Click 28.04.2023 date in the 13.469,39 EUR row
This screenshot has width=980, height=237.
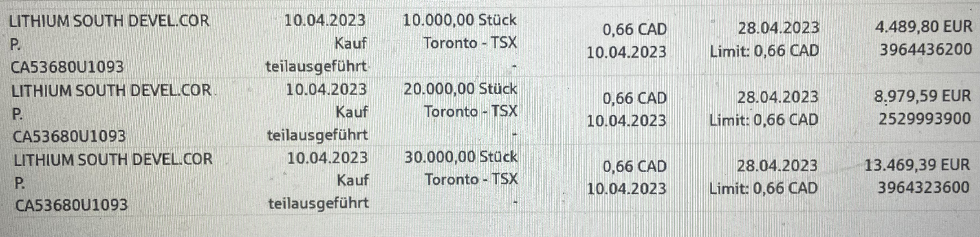[x=777, y=166]
